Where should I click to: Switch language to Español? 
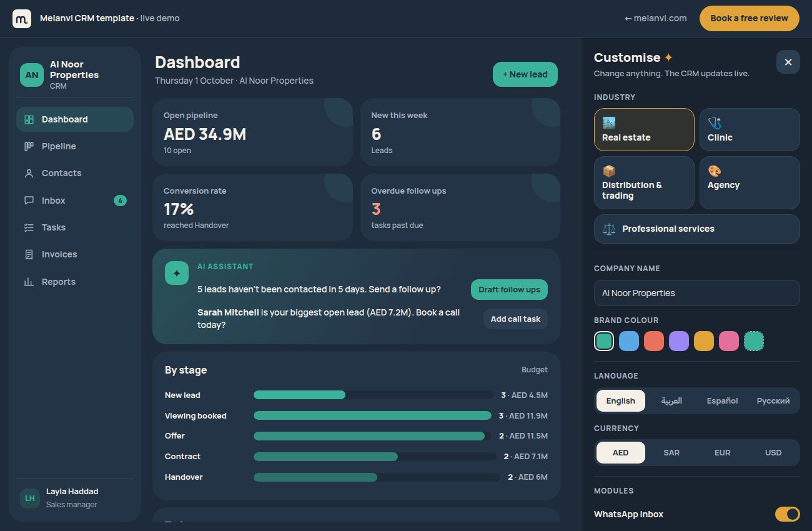coord(722,400)
